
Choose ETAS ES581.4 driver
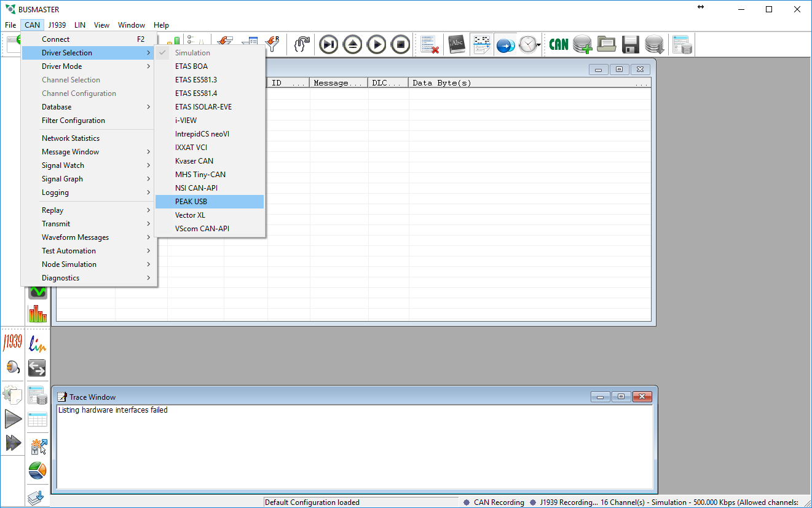[x=210, y=93]
